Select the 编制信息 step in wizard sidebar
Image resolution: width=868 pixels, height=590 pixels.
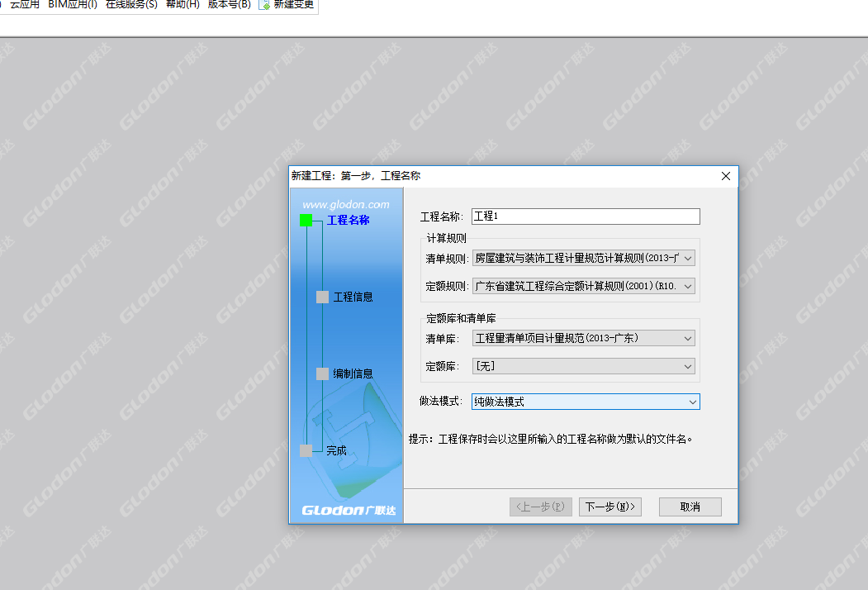point(353,374)
